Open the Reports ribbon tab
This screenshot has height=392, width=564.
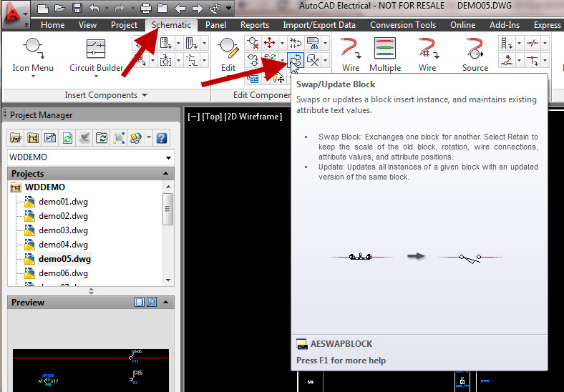click(x=255, y=25)
